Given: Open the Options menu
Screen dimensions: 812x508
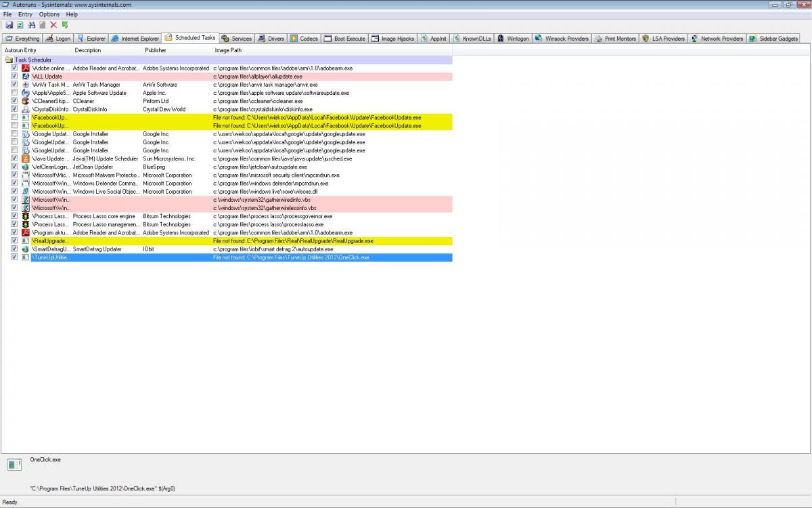Looking at the screenshot, I should [49, 14].
